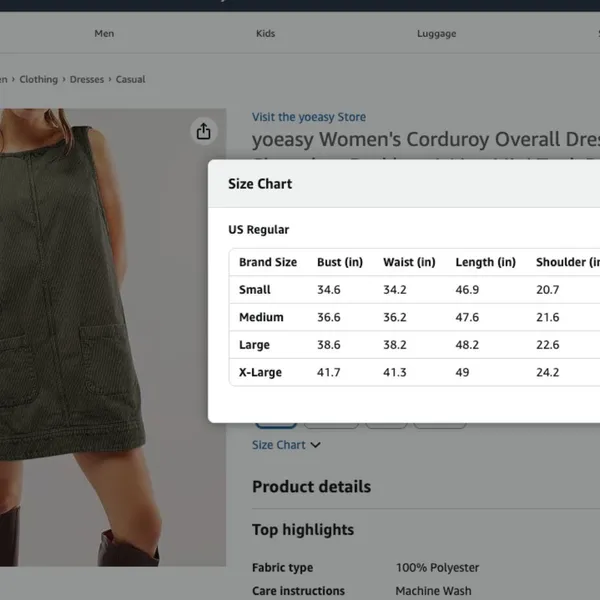
Task: Click the US Regular heading
Action: pyautogui.click(x=259, y=230)
